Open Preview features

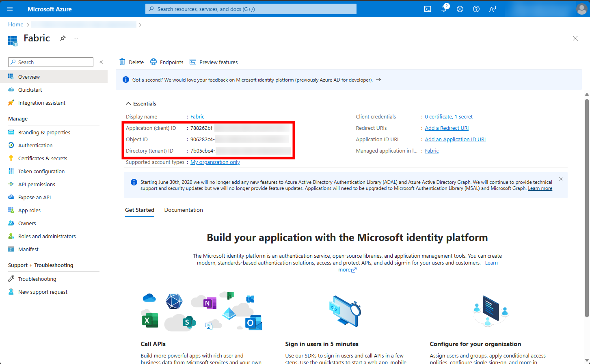click(x=214, y=62)
